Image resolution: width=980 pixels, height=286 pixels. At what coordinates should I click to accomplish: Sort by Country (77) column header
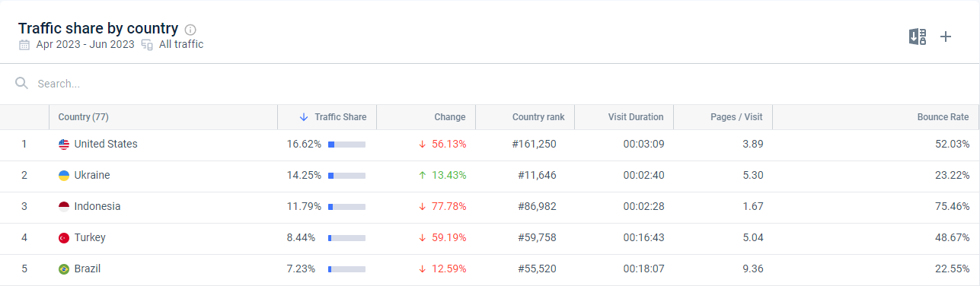163,117
